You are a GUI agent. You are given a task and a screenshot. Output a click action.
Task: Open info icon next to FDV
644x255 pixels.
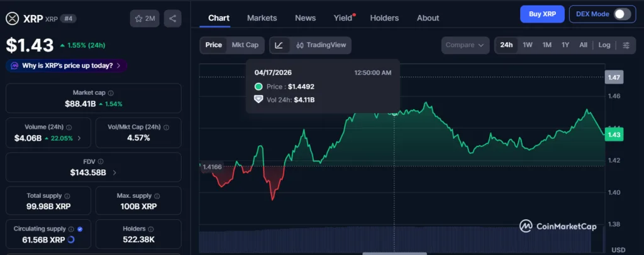coord(101,162)
